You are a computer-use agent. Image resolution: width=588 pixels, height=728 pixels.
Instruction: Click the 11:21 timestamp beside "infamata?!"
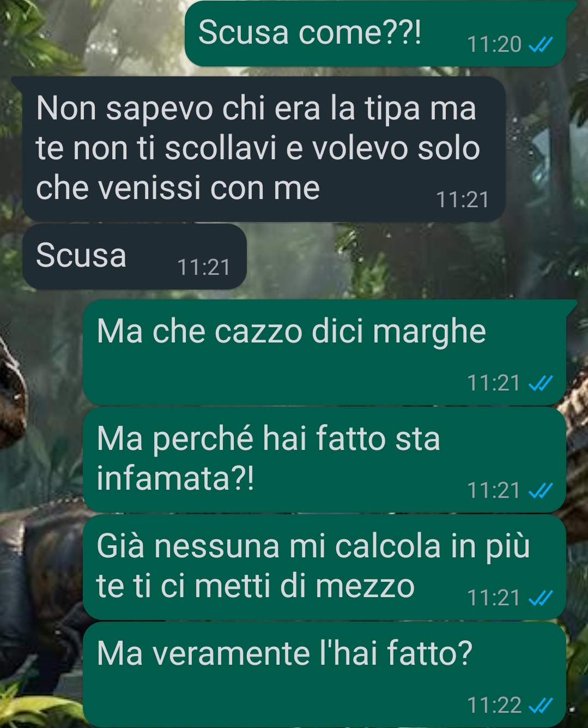tap(494, 491)
